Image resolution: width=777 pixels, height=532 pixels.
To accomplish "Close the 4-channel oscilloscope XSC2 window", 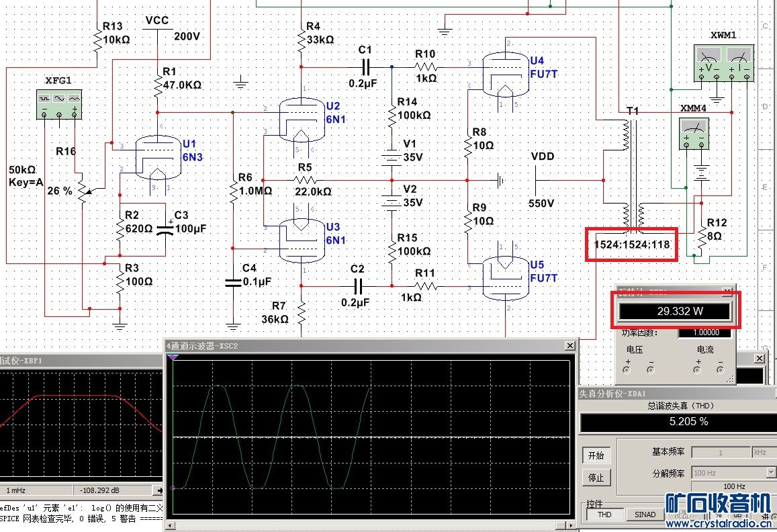I will [570, 345].
